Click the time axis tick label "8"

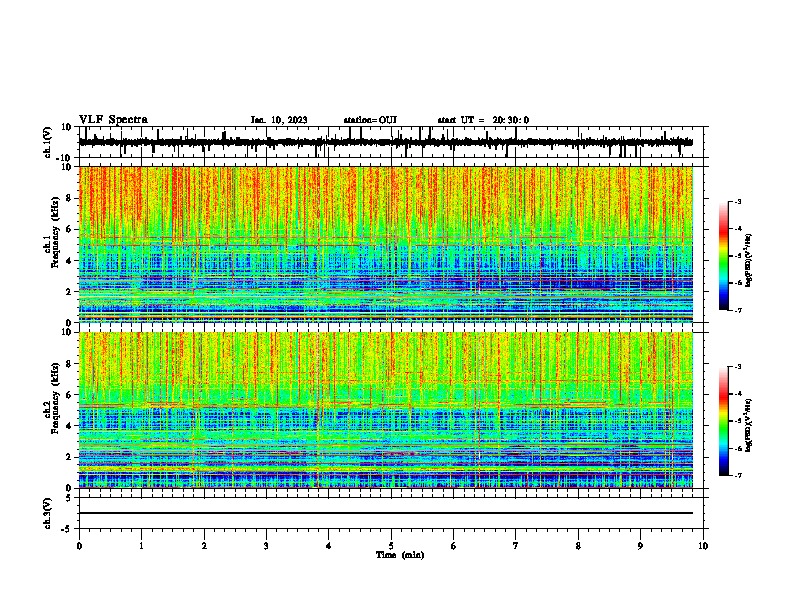pyautogui.click(x=578, y=546)
